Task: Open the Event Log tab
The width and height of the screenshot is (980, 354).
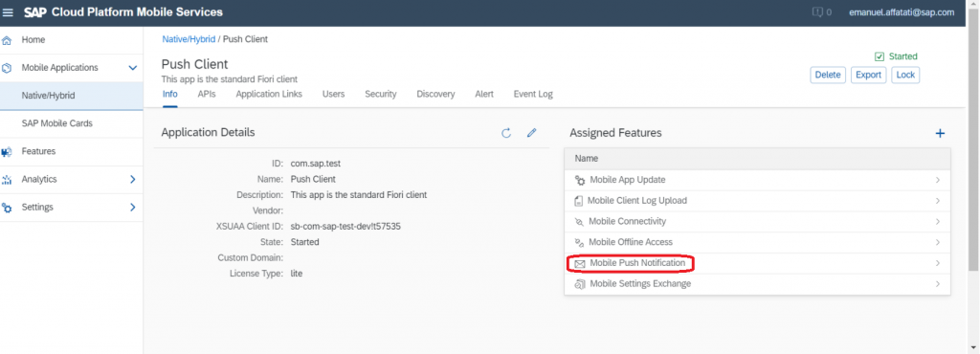Action: pos(533,95)
